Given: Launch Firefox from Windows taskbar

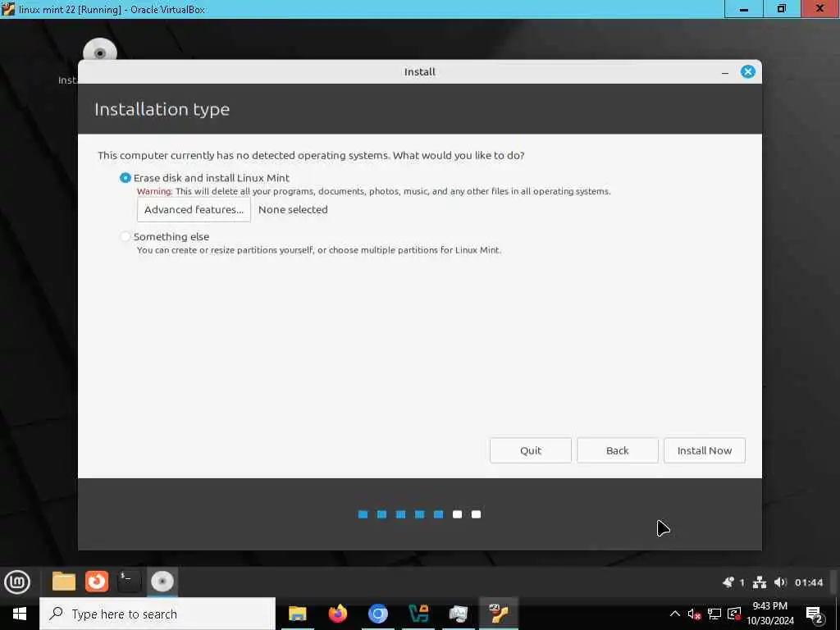Looking at the screenshot, I should click(x=337, y=614).
